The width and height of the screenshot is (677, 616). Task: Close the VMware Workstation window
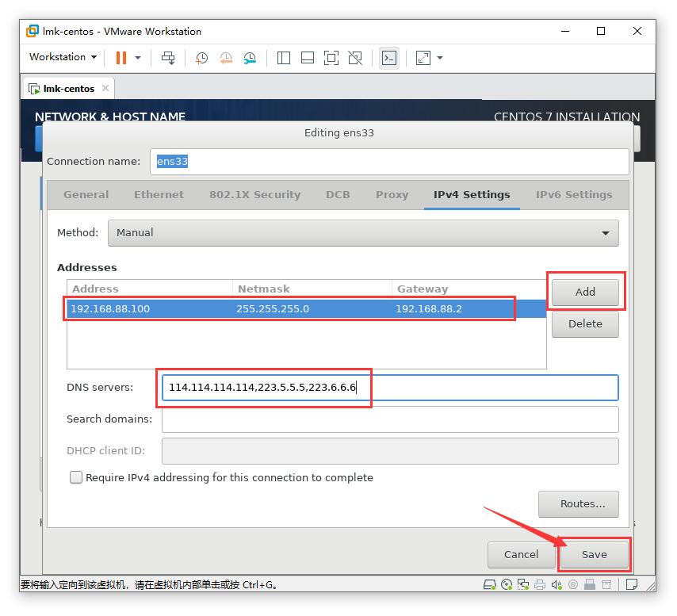(x=637, y=31)
